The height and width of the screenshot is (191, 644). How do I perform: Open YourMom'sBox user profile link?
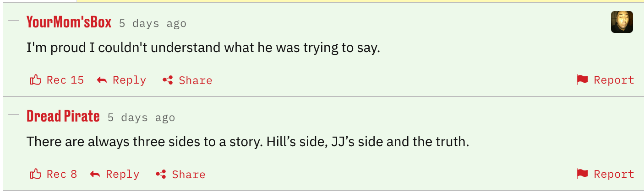[x=69, y=22]
